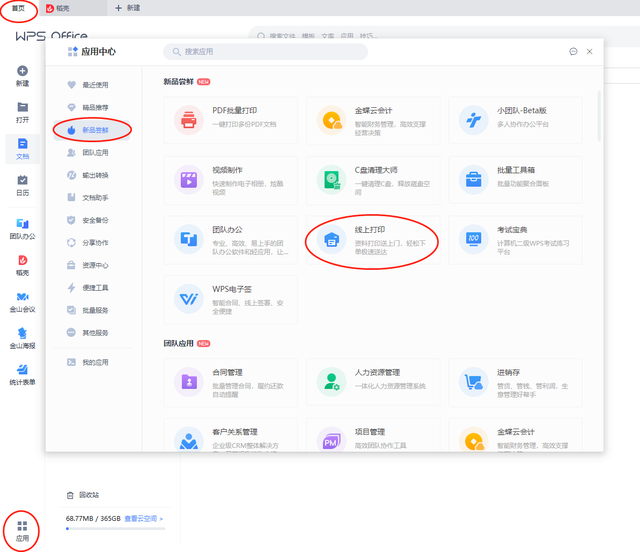The width and height of the screenshot is (640, 552).
Task: Click the cloud storage usage progress bar
Action: (x=115, y=529)
